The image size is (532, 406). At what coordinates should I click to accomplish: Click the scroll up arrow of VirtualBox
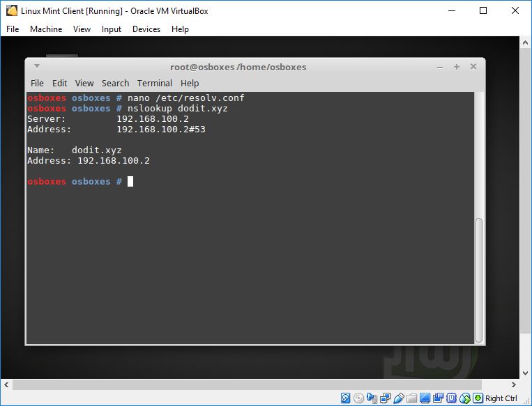[x=525, y=42]
